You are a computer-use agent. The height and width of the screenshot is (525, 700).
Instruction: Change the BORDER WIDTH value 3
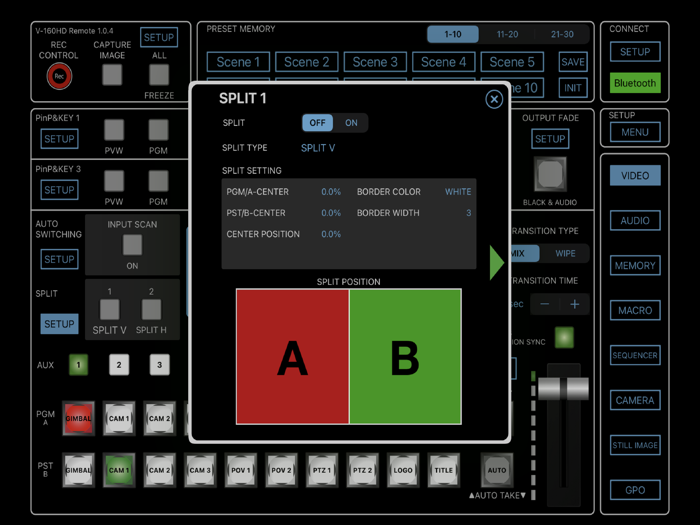[468, 213]
